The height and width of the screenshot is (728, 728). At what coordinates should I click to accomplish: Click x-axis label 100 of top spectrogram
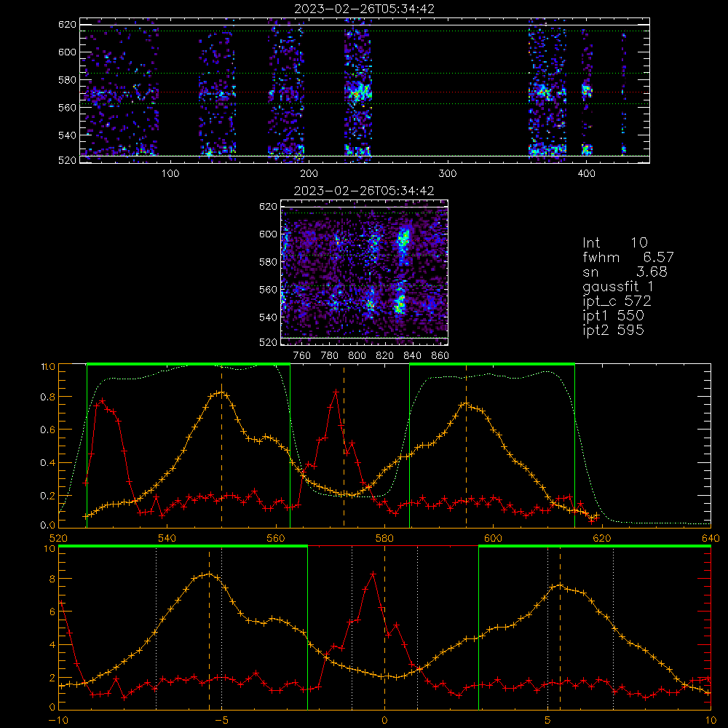coord(170,174)
